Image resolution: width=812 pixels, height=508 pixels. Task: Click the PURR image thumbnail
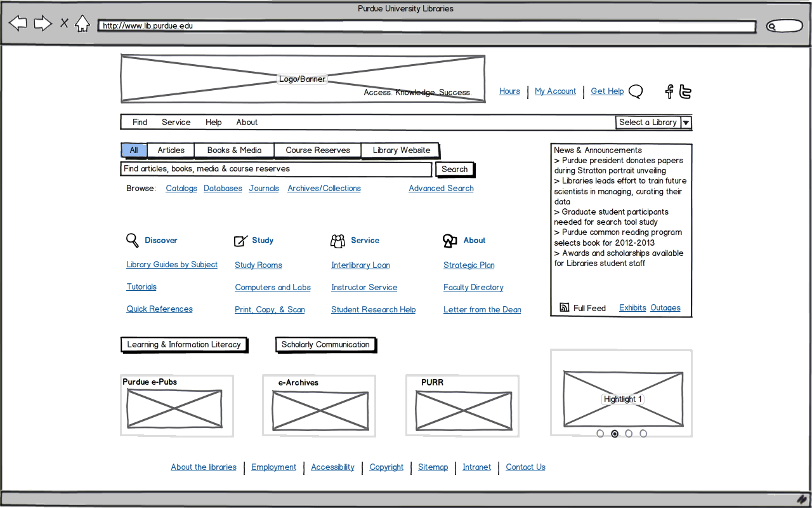pyautogui.click(x=464, y=410)
